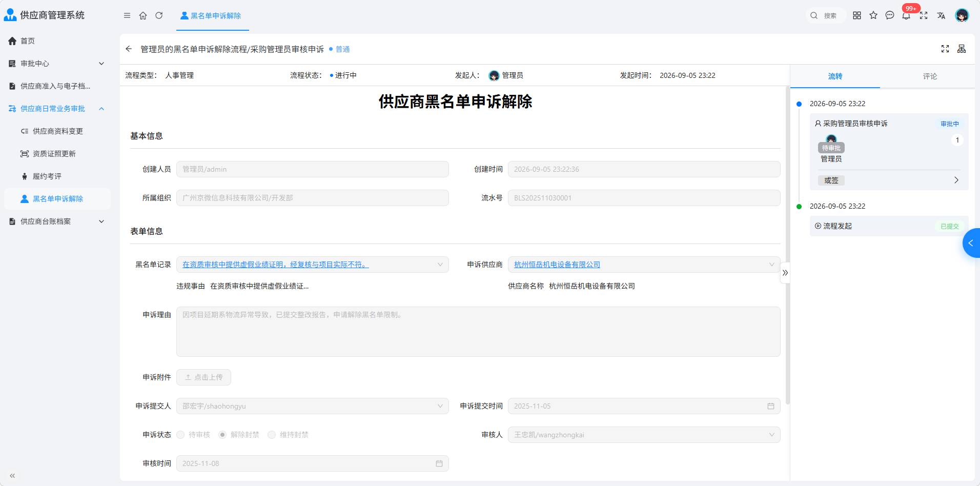The height and width of the screenshot is (486, 980).
Task: Click the 申诉理由 text area
Action: [478, 332]
